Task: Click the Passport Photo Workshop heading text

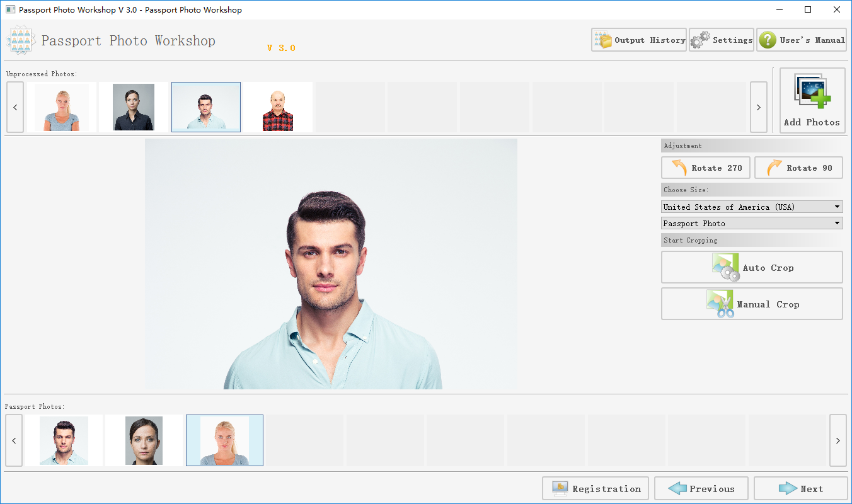Action: coord(129,41)
